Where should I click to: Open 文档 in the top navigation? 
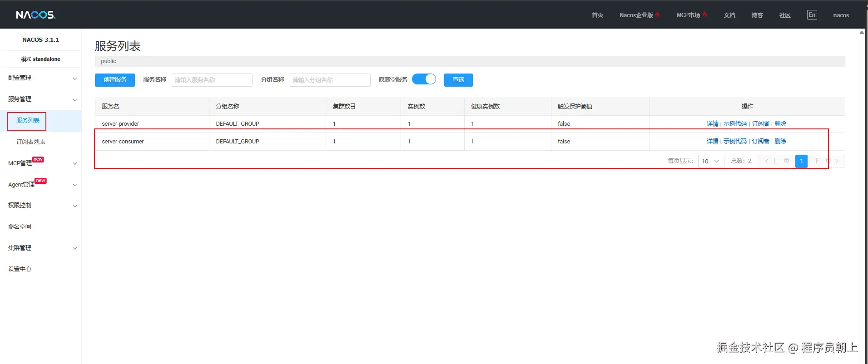point(729,15)
